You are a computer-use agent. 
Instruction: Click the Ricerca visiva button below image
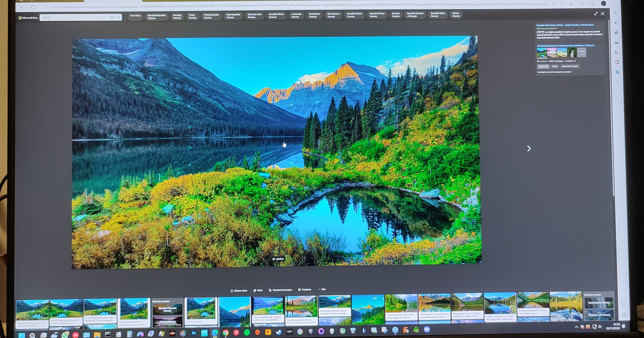click(x=239, y=290)
